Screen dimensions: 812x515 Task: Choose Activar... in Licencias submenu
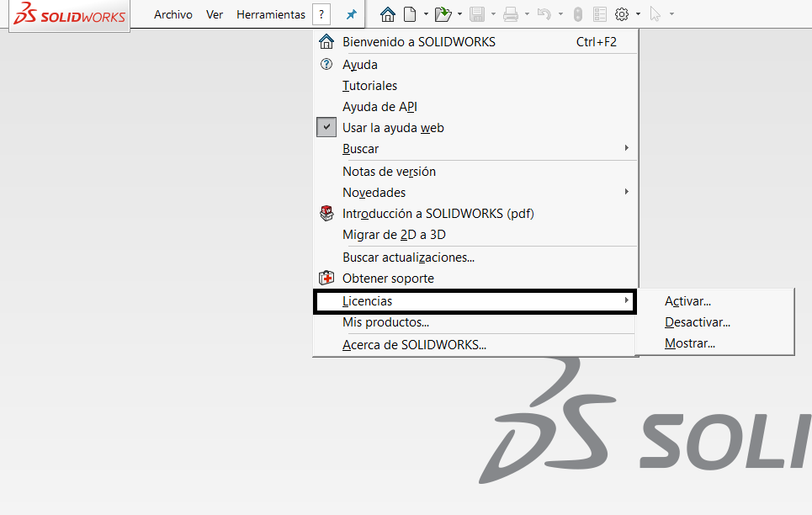pos(714,301)
